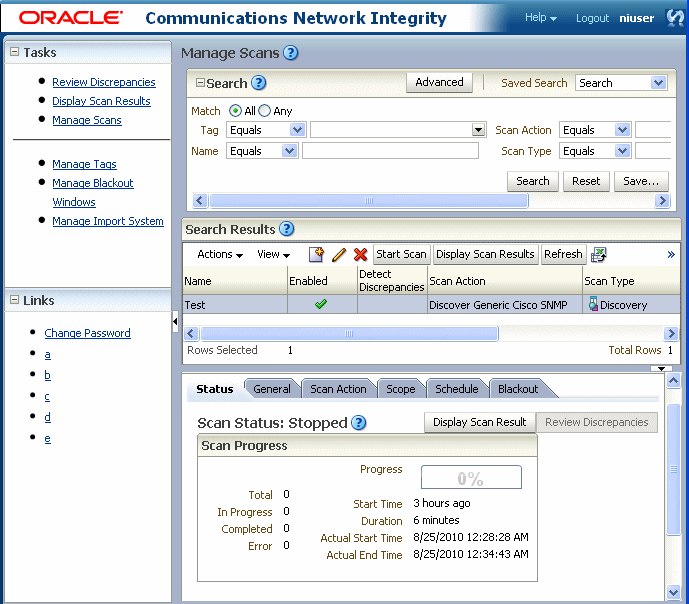Open the Help menu

[x=540, y=18]
